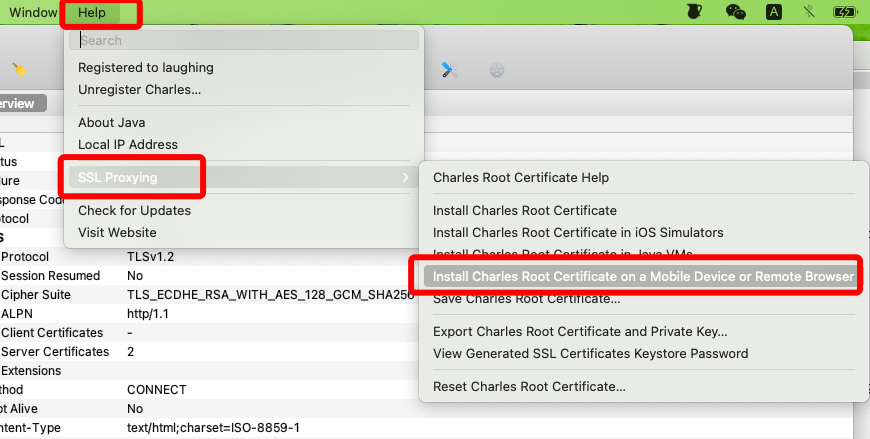870x439 pixels.
Task: Open the WeChat icon in the menu bar
Action: tap(735, 12)
